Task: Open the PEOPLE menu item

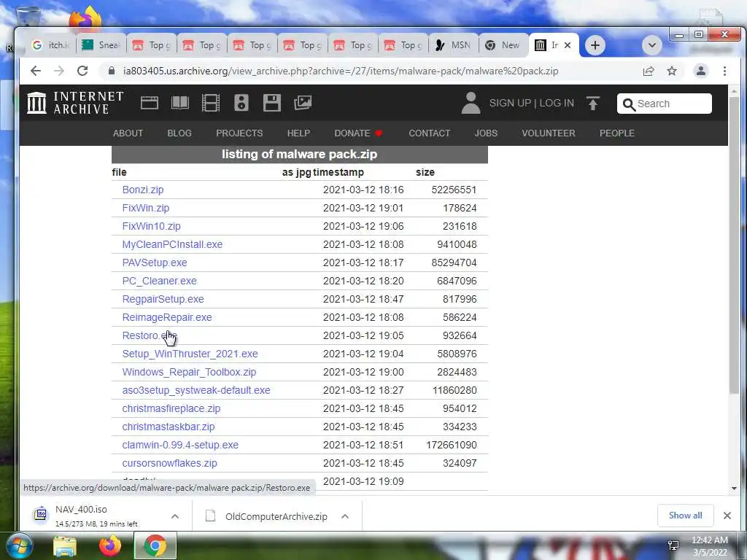Action: click(617, 133)
